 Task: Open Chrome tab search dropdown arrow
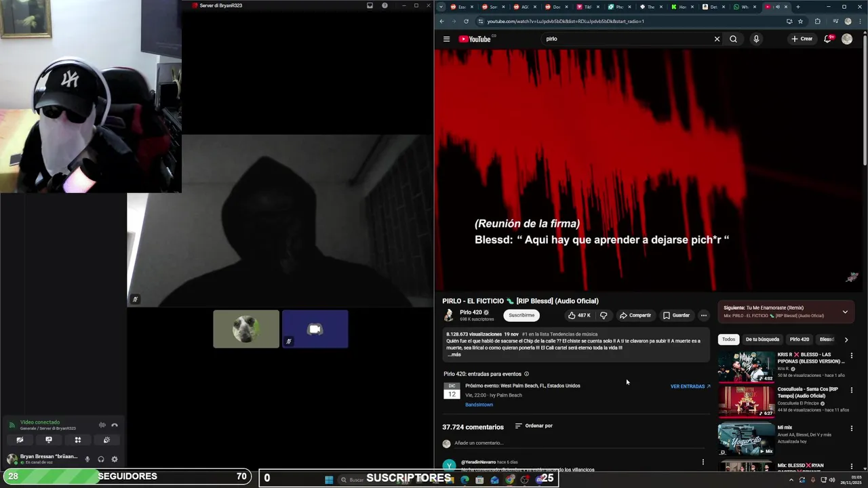[441, 7]
